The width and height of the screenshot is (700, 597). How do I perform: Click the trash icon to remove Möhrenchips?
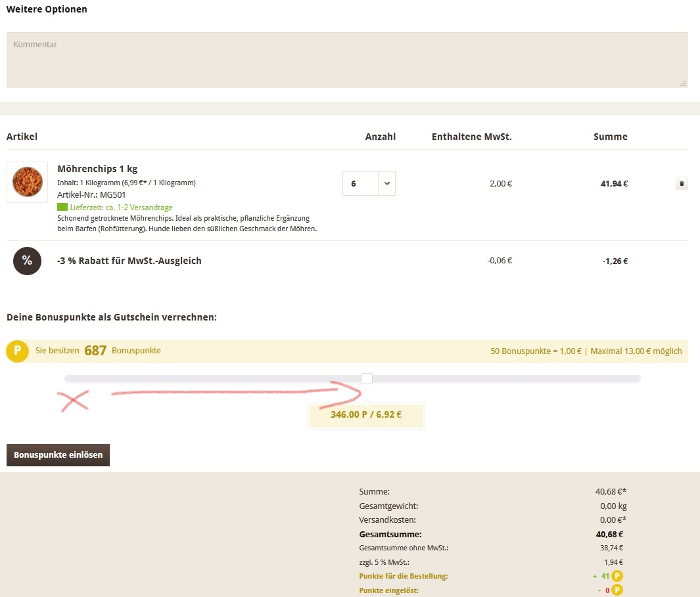tap(681, 183)
